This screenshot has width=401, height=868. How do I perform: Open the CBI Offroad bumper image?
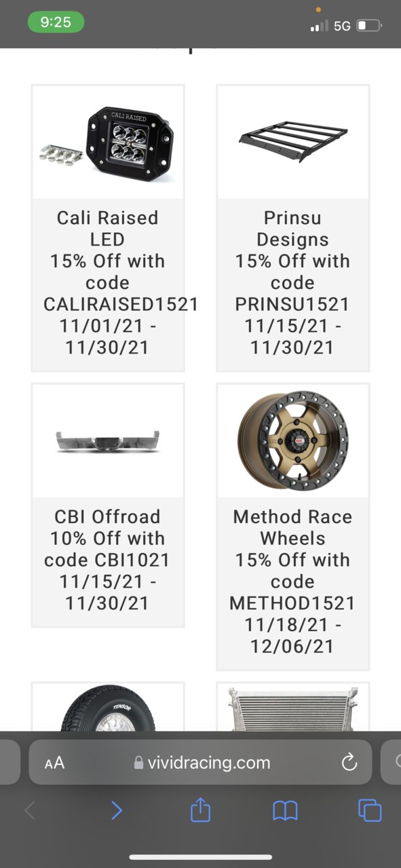tap(108, 441)
